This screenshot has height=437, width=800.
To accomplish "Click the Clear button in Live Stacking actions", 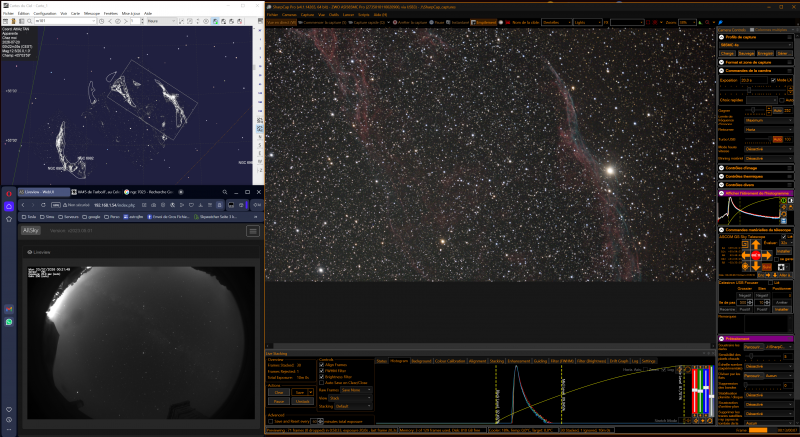I will click(279, 392).
